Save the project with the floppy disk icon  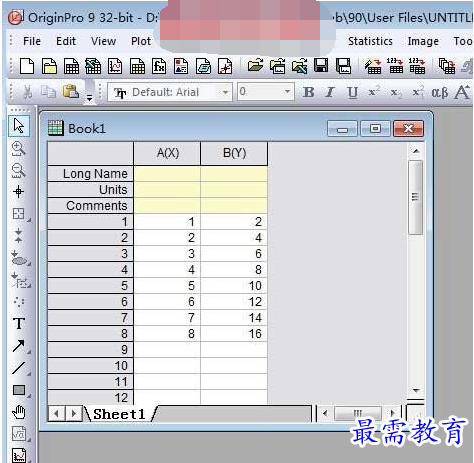click(x=321, y=66)
